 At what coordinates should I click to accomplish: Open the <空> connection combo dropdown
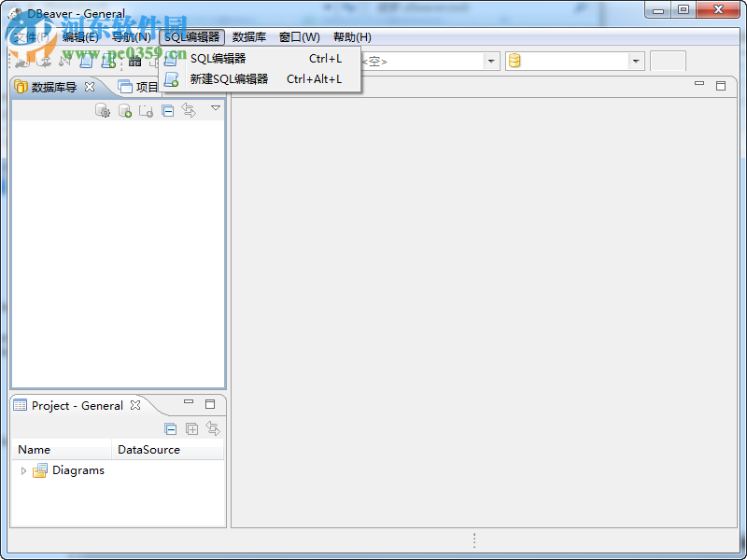click(x=491, y=61)
